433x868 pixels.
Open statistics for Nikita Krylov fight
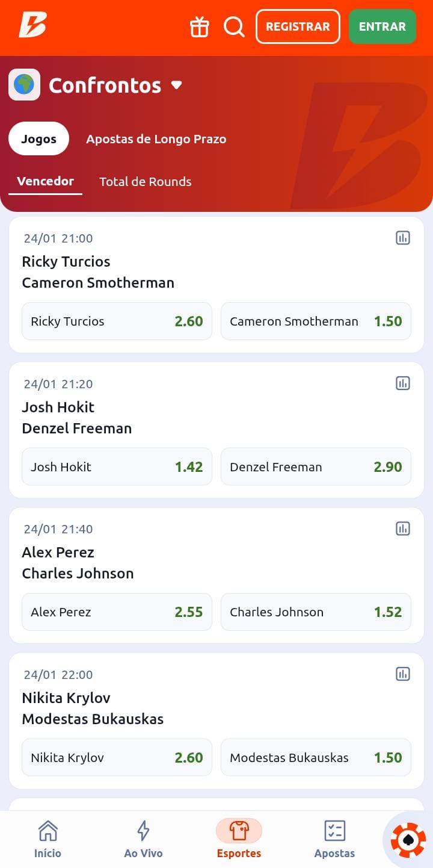pyautogui.click(x=402, y=674)
